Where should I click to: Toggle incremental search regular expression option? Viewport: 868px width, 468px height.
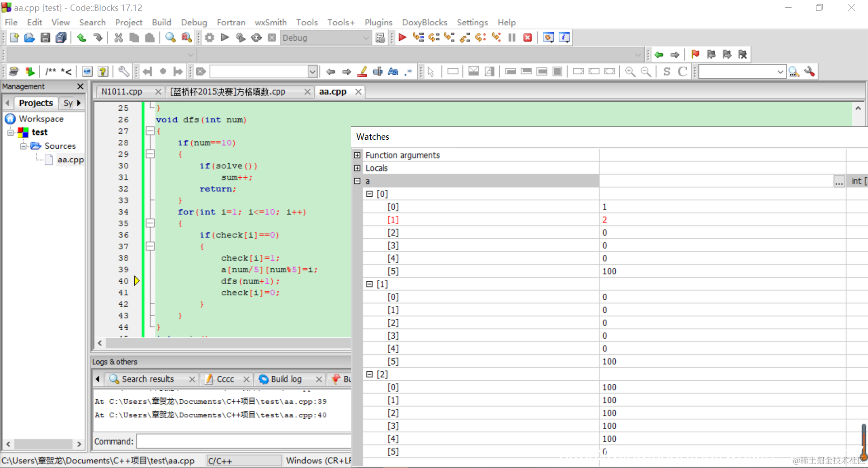[408, 71]
